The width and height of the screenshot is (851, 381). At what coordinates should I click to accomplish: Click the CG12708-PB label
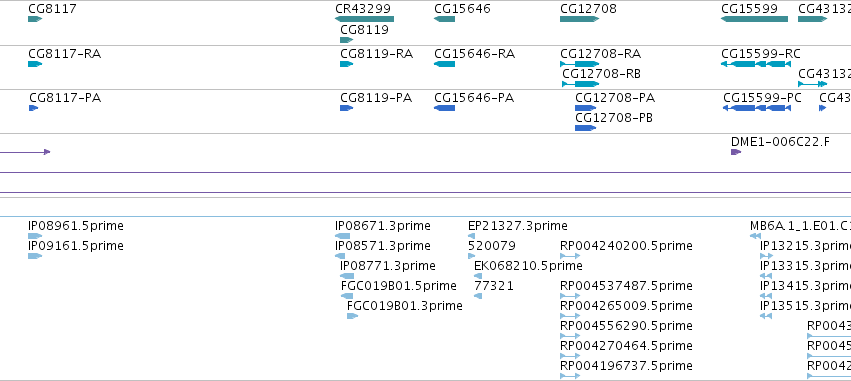(x=614, y=118)
